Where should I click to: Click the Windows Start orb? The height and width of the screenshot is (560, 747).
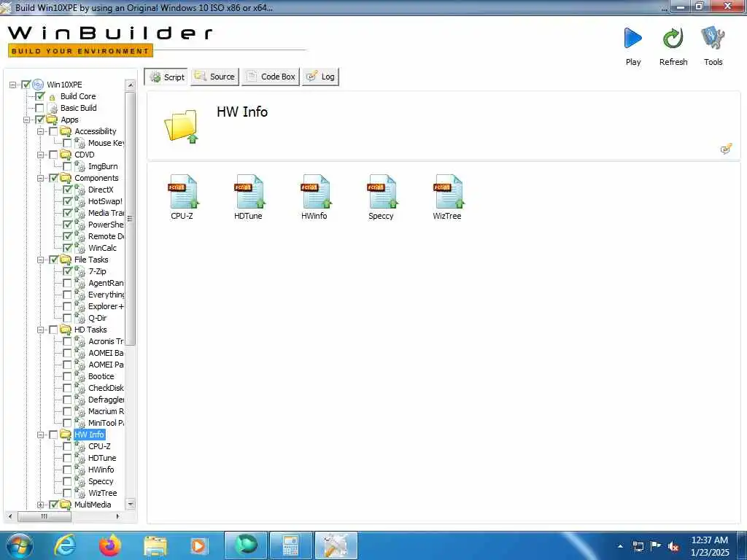tap(20, 545)
